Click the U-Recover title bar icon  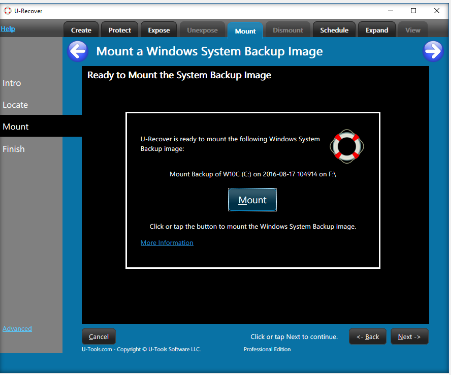tap(7, 11)
